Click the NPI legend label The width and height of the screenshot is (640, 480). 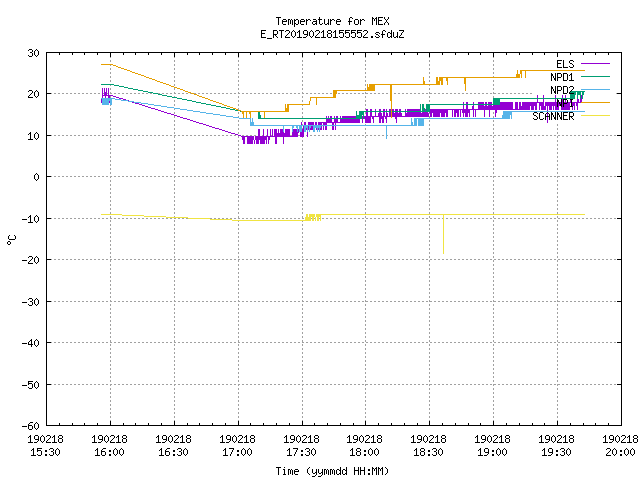coord(565,103)
